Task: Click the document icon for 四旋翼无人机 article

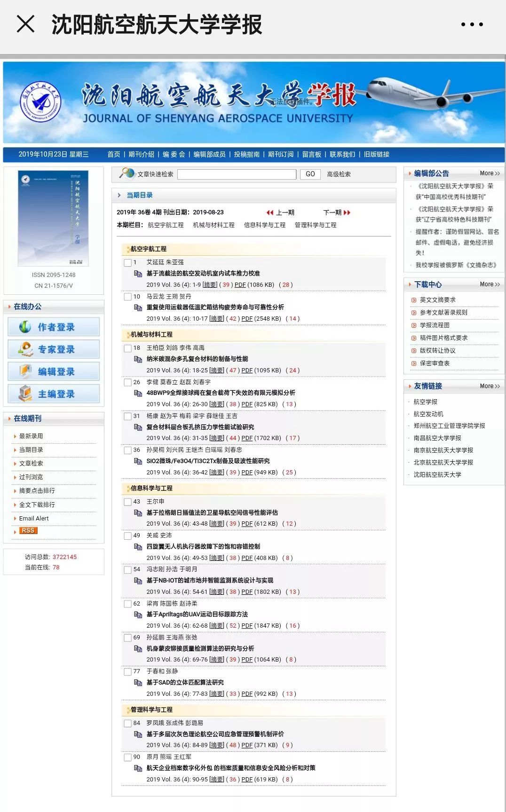Action: click(x=138, y=547)
